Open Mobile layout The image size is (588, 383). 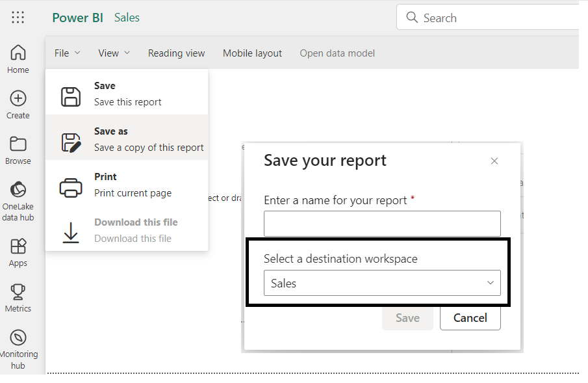click(252, 53)
